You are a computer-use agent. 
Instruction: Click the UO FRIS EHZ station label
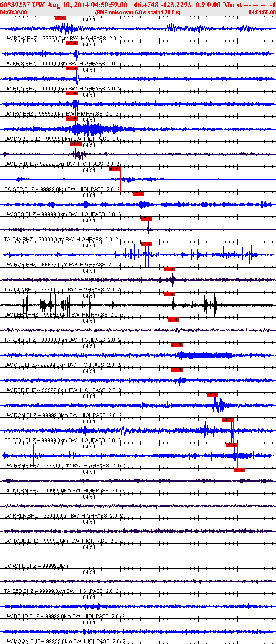20,64
